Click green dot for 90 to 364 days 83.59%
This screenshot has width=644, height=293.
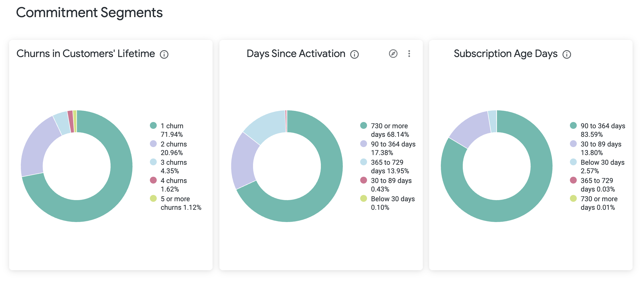coord(573,125)
